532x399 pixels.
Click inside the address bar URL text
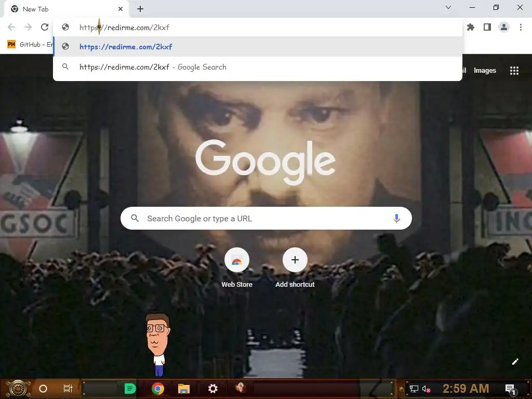[125, 28]
